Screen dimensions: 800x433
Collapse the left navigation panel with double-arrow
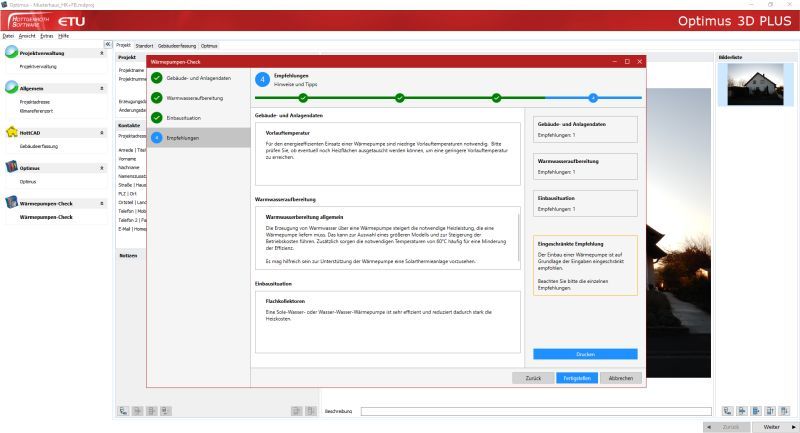click(x=108, y=45)
